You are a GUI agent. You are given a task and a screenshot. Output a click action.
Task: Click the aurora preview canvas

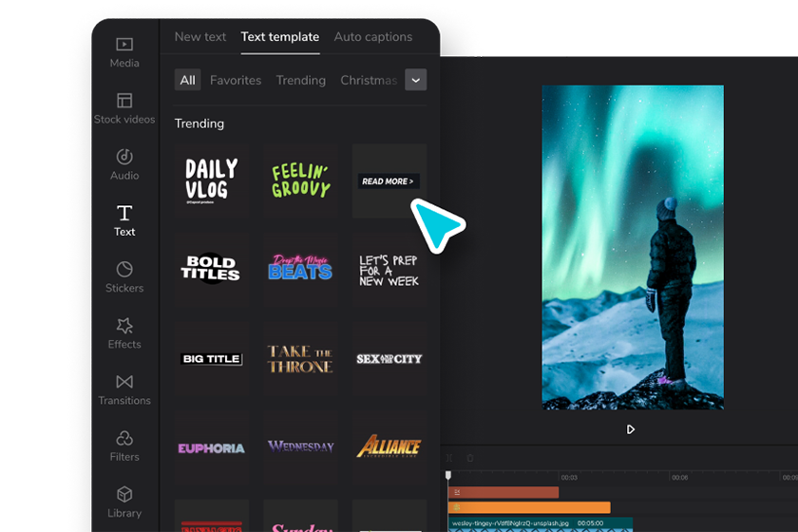coord(633,247)
